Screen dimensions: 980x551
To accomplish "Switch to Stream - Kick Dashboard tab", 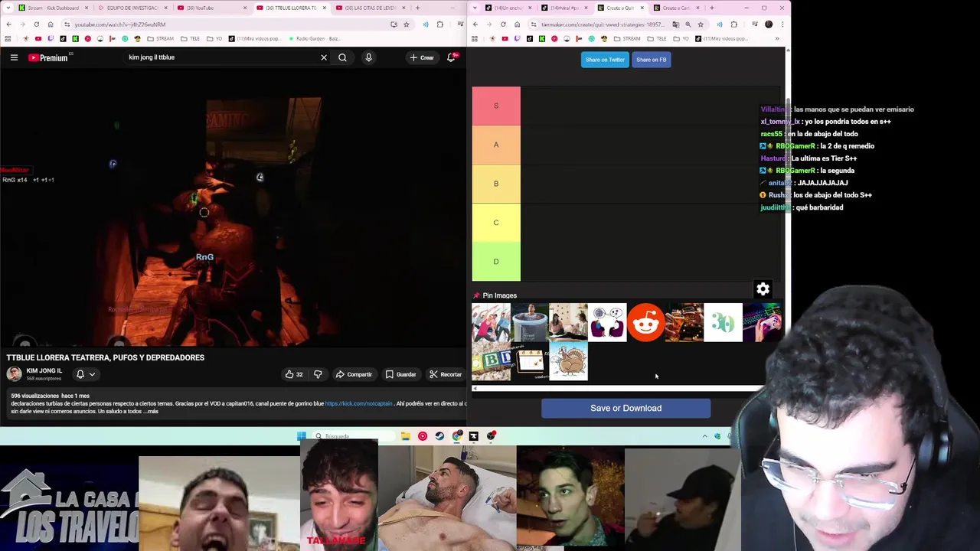I will 52,8.
